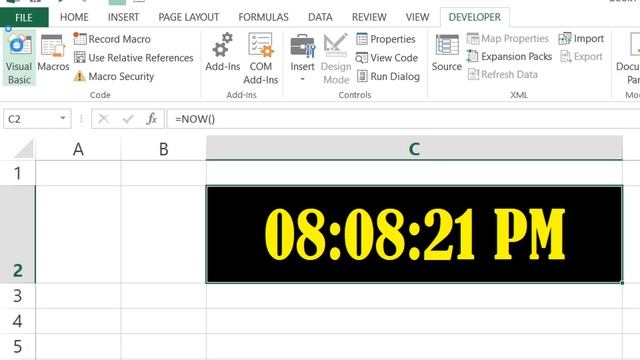Open the Name Box dropdown arrow

point(63,118)
